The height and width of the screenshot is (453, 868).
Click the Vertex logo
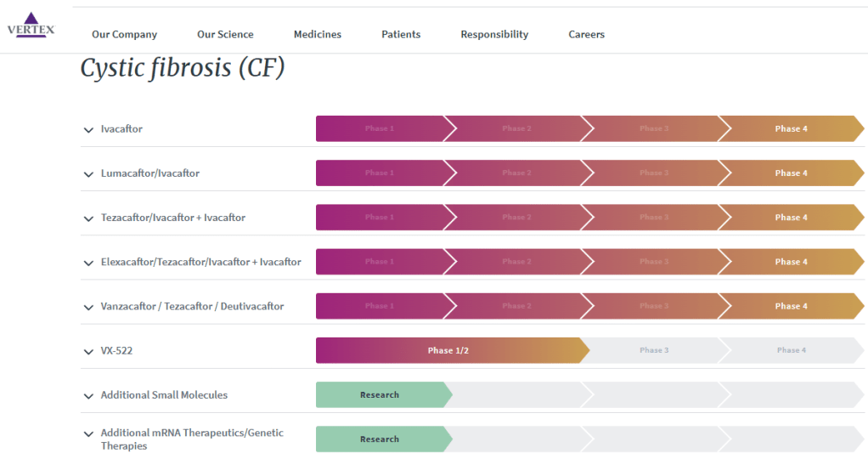pyautogui.click(x=31, y=25)
